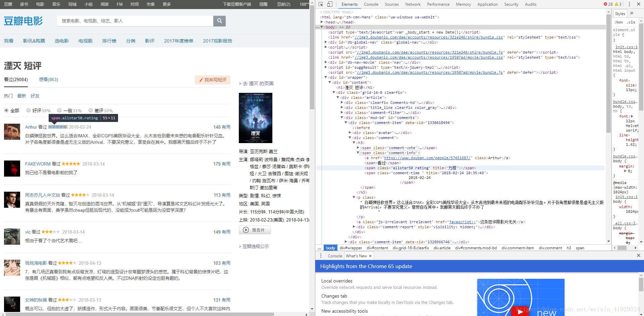Select the 好评 59% radio button

pyautogui.click(x=29, y=110)
